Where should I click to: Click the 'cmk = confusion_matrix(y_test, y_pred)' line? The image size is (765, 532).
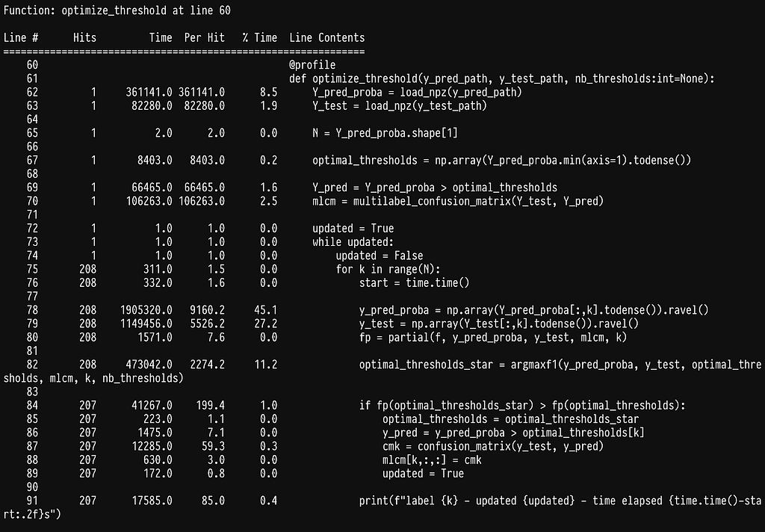point(493,446)
